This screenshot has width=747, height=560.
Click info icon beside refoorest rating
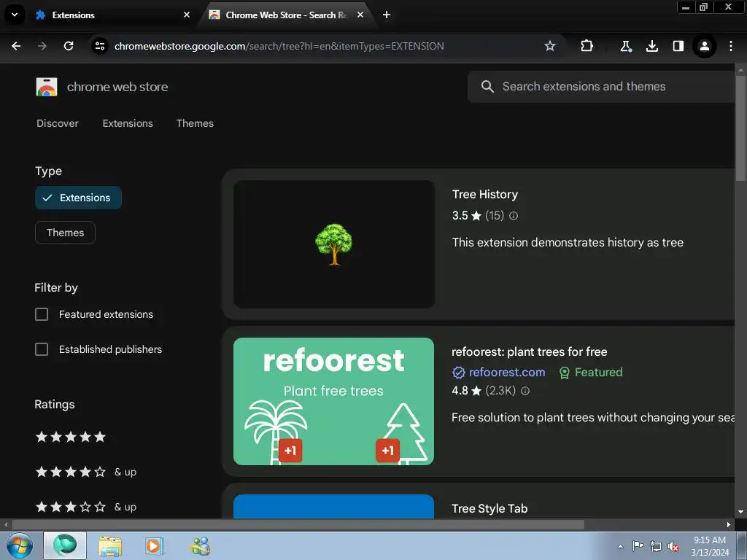tap(525, 391)
